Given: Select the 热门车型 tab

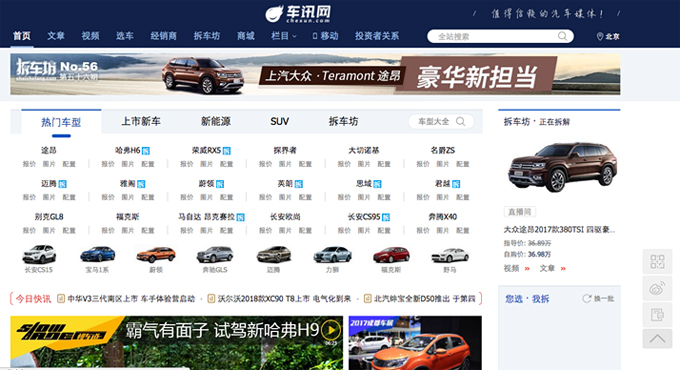Looking at the screenshot, I should point(61,122).
